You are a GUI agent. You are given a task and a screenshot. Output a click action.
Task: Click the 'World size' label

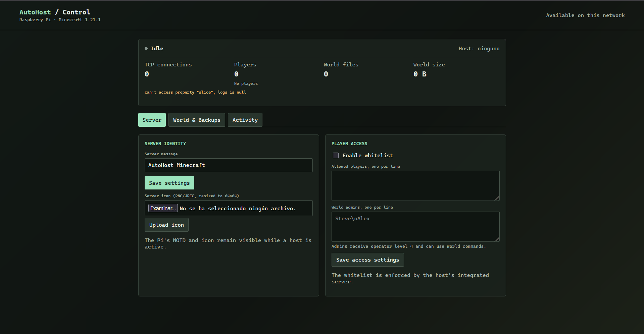(429, 64)
